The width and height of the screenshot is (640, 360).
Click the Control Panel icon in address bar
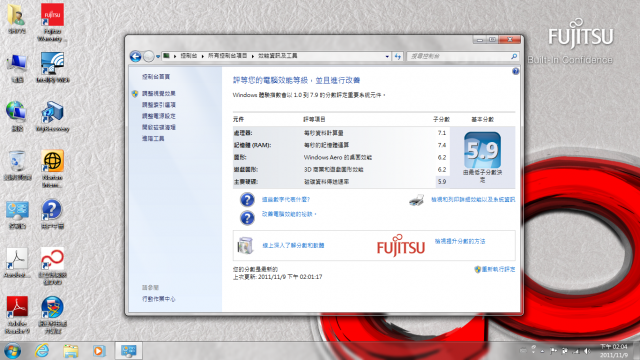[x=166, y=56]
